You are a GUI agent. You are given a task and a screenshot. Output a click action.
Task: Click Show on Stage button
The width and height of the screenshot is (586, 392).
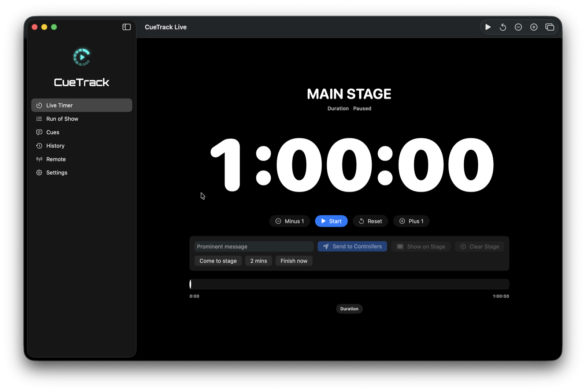point(421,246)
